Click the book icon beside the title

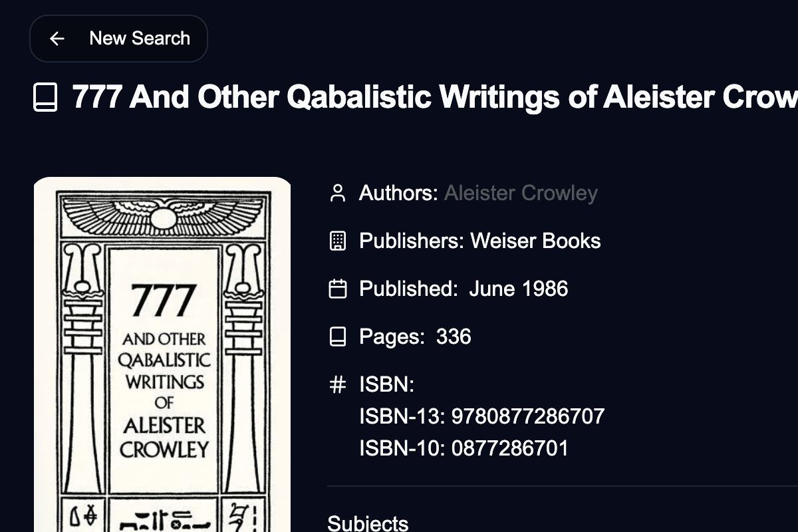click(x=45, y=98)
